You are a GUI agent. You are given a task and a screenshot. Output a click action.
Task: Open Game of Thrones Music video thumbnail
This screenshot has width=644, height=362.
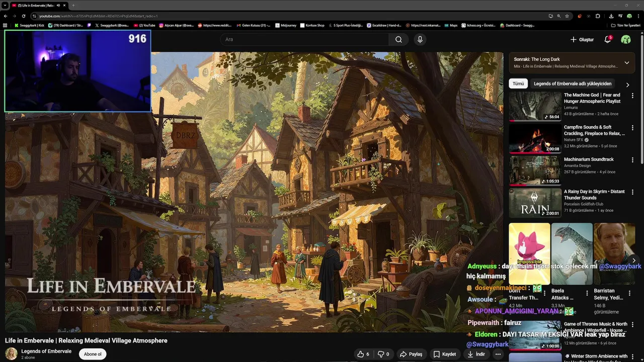pyautogui.click(x=535, y=335)
